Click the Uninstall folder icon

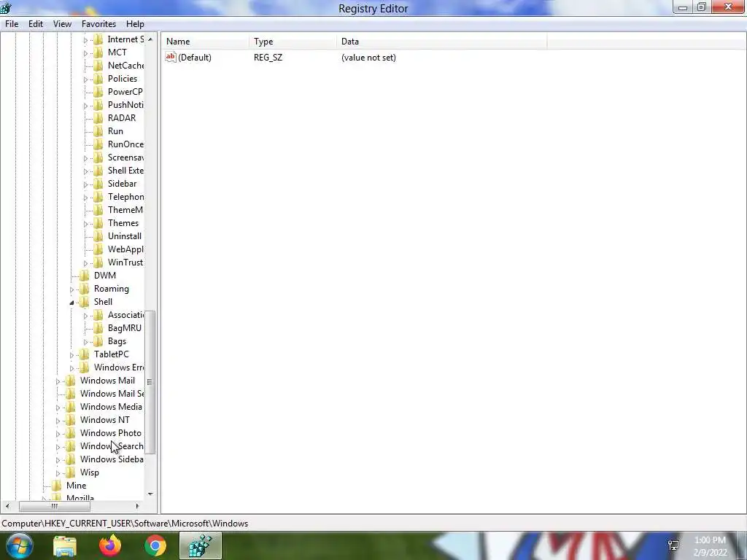tap(98, 236)
